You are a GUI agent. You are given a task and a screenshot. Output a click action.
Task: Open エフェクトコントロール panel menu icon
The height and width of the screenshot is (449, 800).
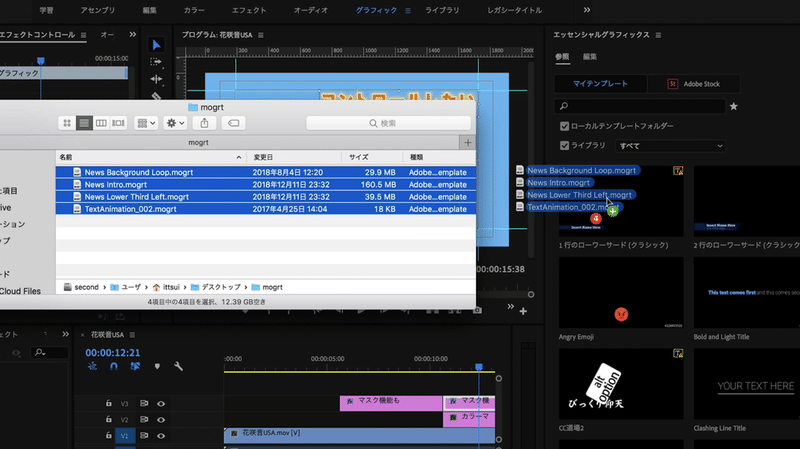click(83, 35)
